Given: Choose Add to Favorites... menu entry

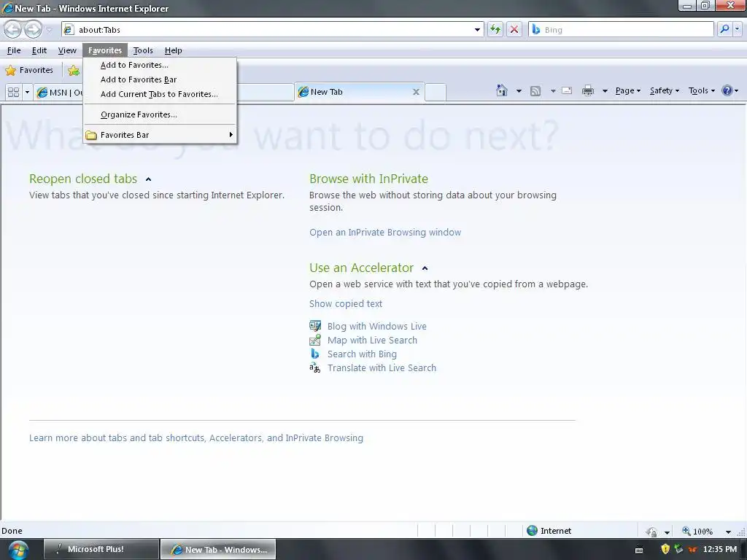Looking at the screenshot, I should [160, 65].
